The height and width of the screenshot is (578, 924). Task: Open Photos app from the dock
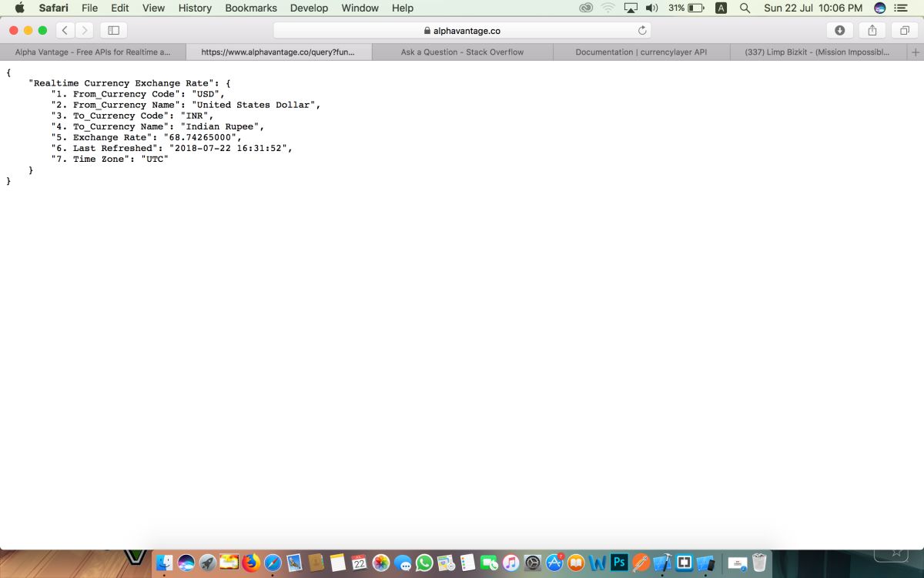click(x=381, y=563)
